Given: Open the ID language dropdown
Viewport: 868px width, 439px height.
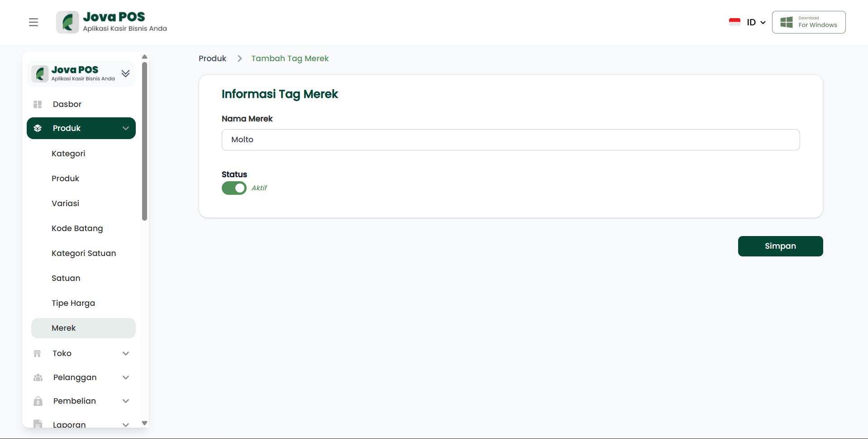Looking at the screenshot, I should point(756,22).
